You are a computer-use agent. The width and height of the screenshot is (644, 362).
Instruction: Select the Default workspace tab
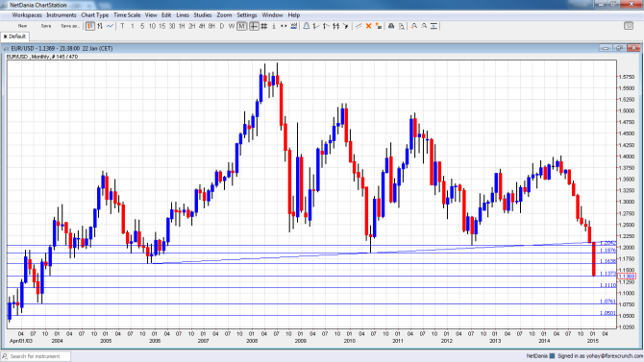click(x=14, y=36)
